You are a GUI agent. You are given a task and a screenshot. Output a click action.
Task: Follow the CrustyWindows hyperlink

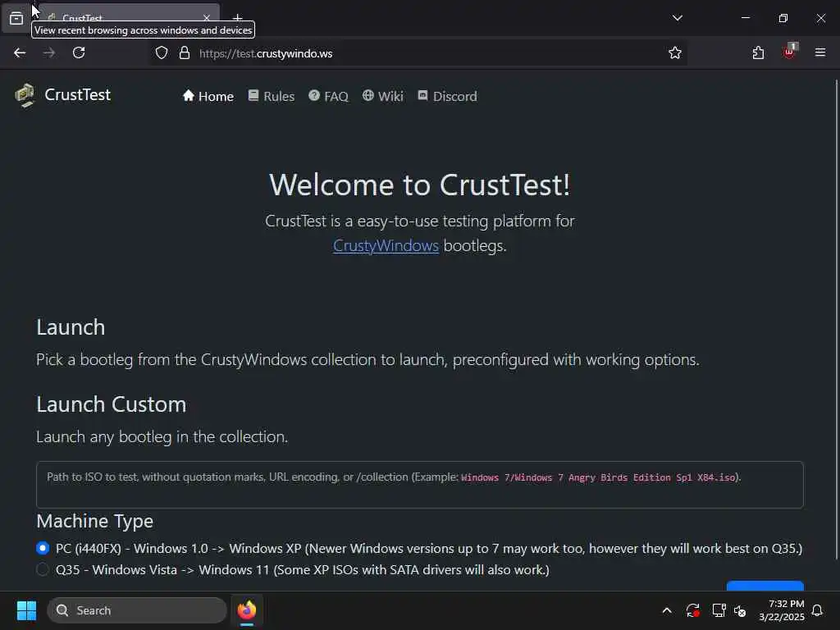[x=386, y=246]
